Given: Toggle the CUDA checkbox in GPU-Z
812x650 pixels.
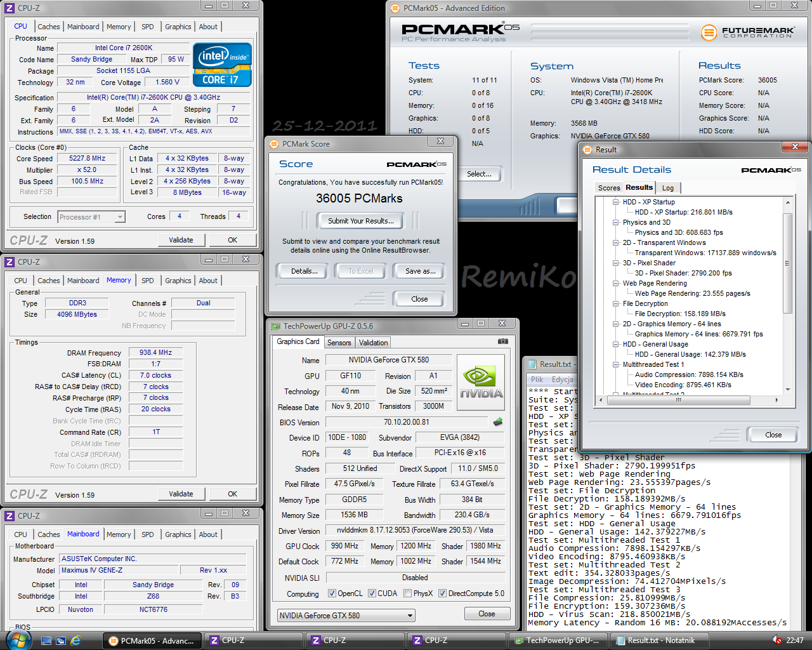Looking at the screenshot, I should 372,594.
